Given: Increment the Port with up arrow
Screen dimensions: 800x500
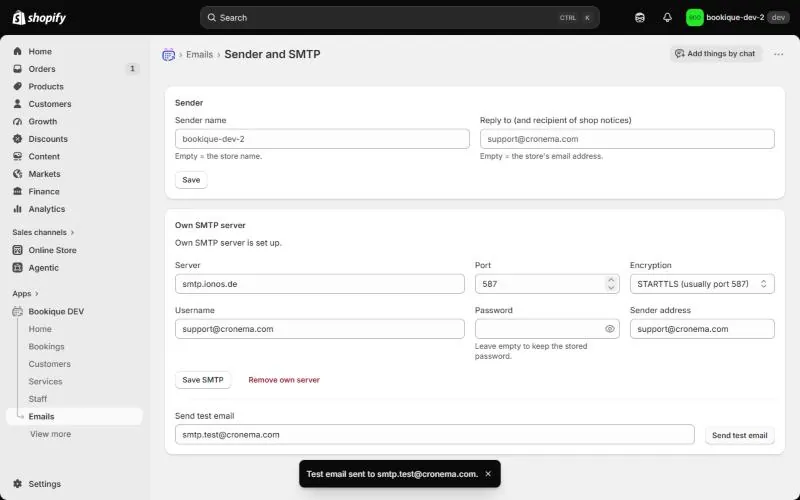Looking at the screenshot, I should coord(611,280).
